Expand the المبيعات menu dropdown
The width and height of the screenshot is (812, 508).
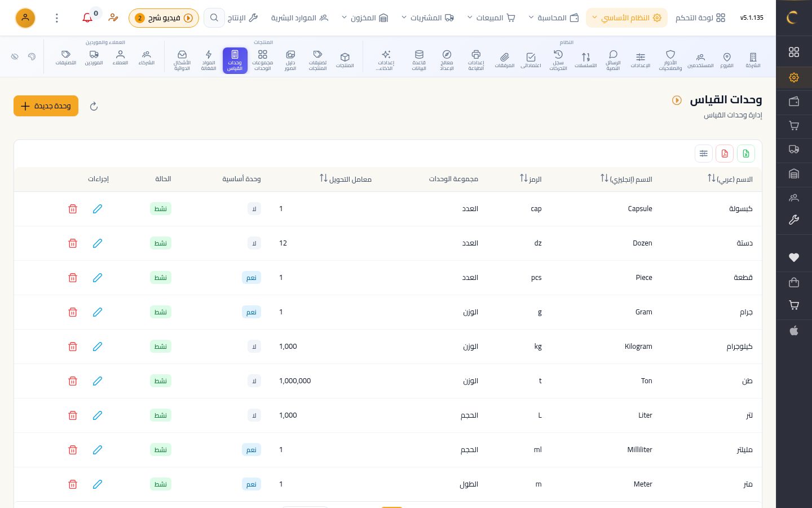tap(491, 18)
